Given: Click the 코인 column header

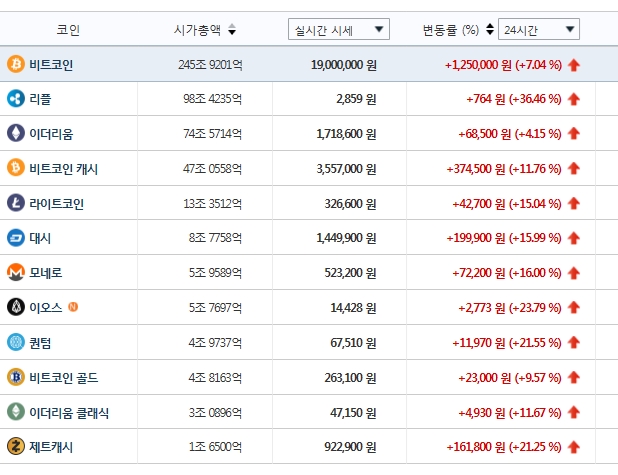Looking at the screenshot, I should [68, 30].
